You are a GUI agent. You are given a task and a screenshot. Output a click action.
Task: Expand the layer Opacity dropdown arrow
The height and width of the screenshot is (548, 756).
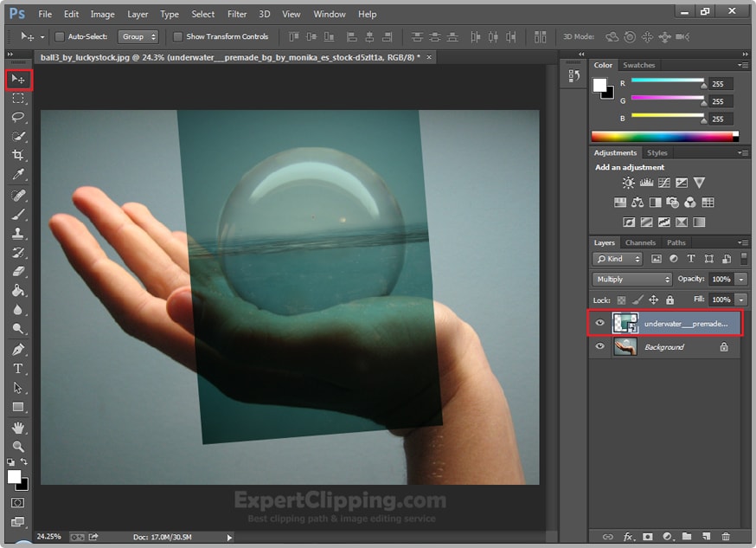point(741,280)
